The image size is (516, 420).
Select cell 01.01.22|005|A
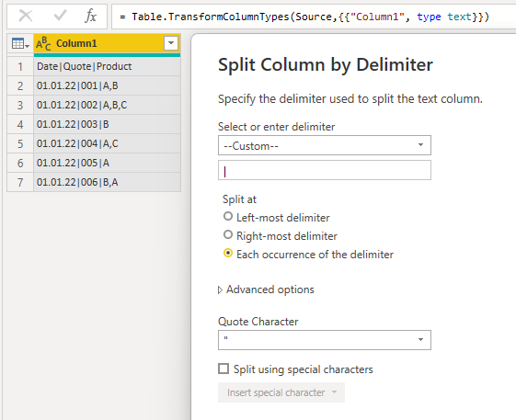pos(107,164)
